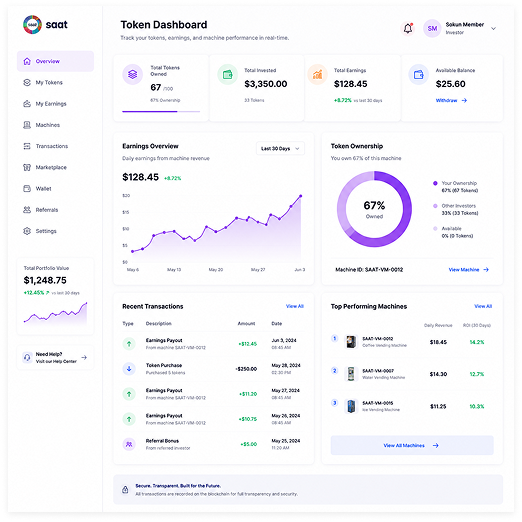Click the Total Invested wallet icon

coord(228,74)
